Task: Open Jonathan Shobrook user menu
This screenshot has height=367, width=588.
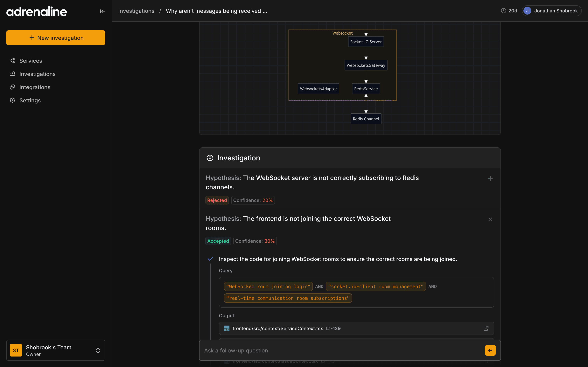Action: pos(552,11)
